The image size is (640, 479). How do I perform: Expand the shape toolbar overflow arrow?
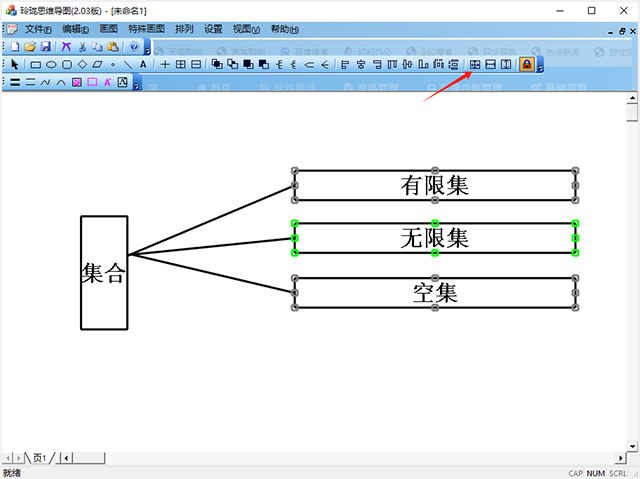pyautogui.click(x=540, y=65)
